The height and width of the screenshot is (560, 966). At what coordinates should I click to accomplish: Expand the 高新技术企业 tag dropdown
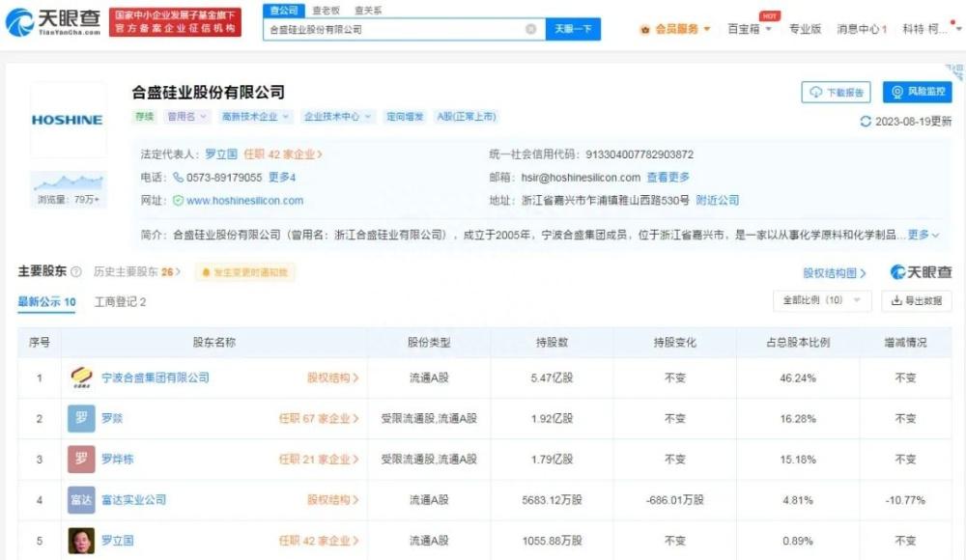coord(254,117)
